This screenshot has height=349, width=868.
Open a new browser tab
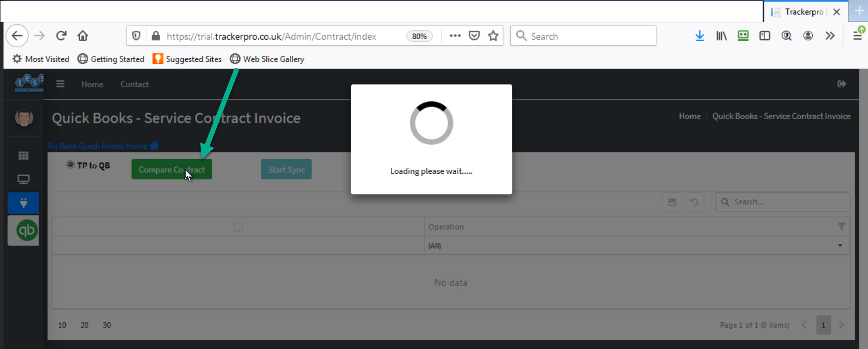[859, 12]
